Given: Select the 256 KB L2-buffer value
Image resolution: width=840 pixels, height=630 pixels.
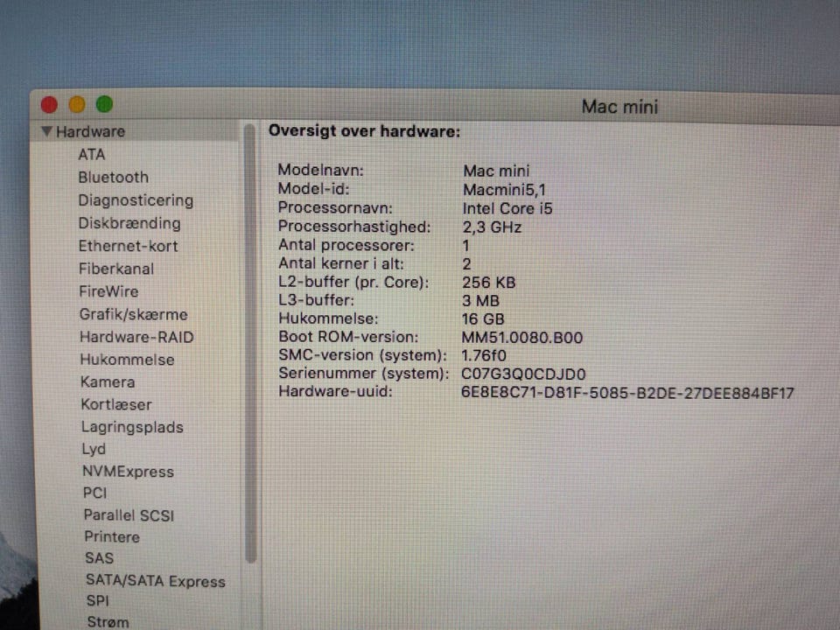Looking at the screenshot, I should click(488, 283).
